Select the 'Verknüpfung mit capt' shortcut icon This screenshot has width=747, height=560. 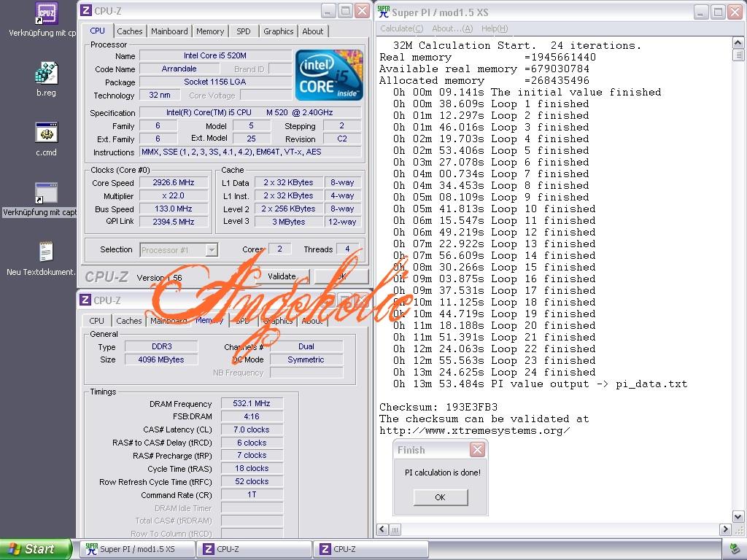pos(46,192)
